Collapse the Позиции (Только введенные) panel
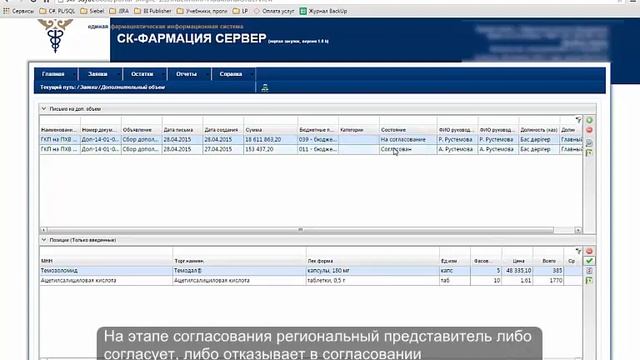The width and height of the screenshot is (640, 360). (44, 240)
